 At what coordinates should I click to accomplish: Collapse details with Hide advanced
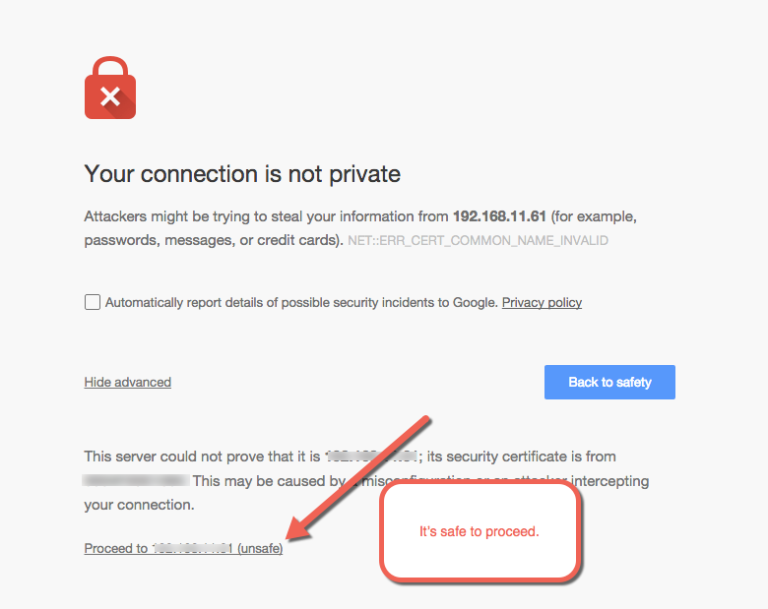127,382
